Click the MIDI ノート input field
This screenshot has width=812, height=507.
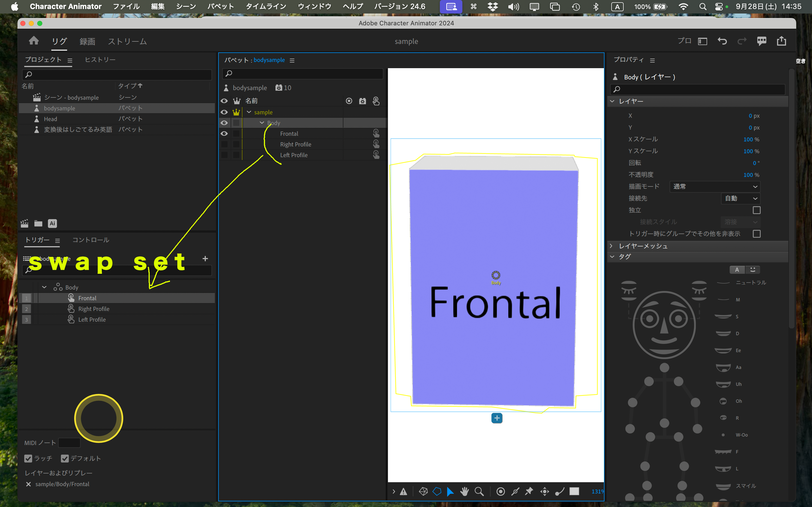click(69, 442)
